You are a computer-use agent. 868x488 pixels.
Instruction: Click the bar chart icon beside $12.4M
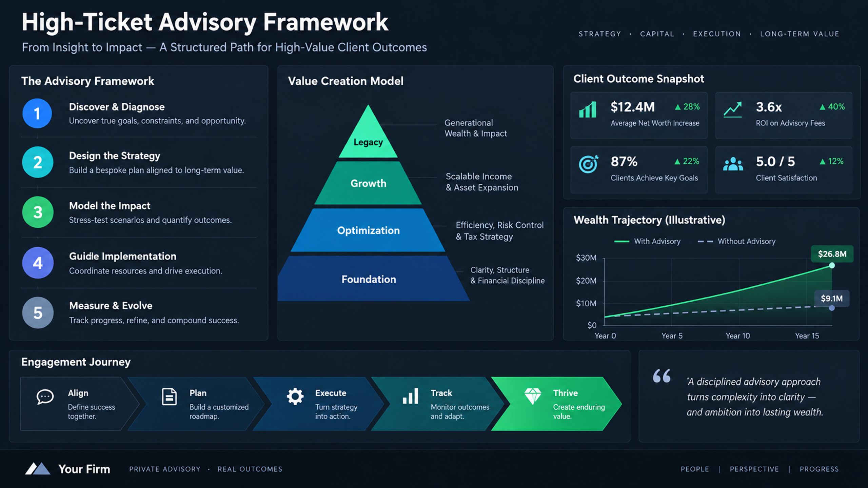(588, 109)
